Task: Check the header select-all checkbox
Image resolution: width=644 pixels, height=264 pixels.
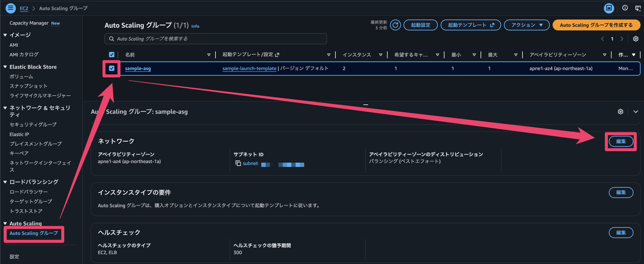Action: (112, 54)
